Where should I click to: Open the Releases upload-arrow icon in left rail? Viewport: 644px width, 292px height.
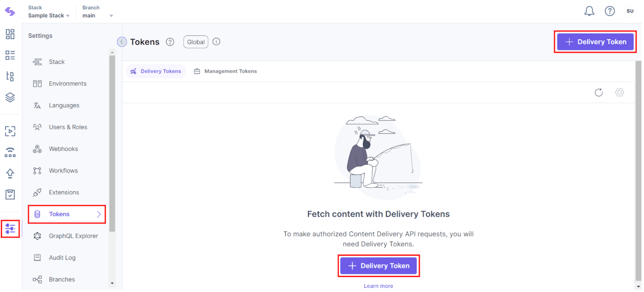tap(10, 173)
